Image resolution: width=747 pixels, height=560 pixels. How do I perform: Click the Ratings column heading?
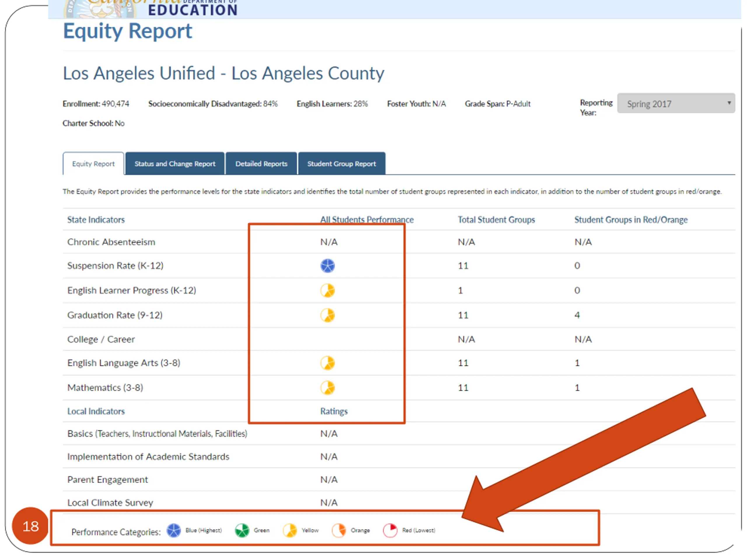(334, 411)
